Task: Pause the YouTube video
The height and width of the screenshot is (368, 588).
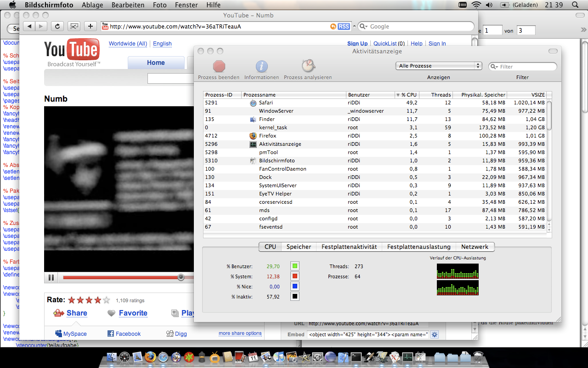Action: click(x=51, y=277)
